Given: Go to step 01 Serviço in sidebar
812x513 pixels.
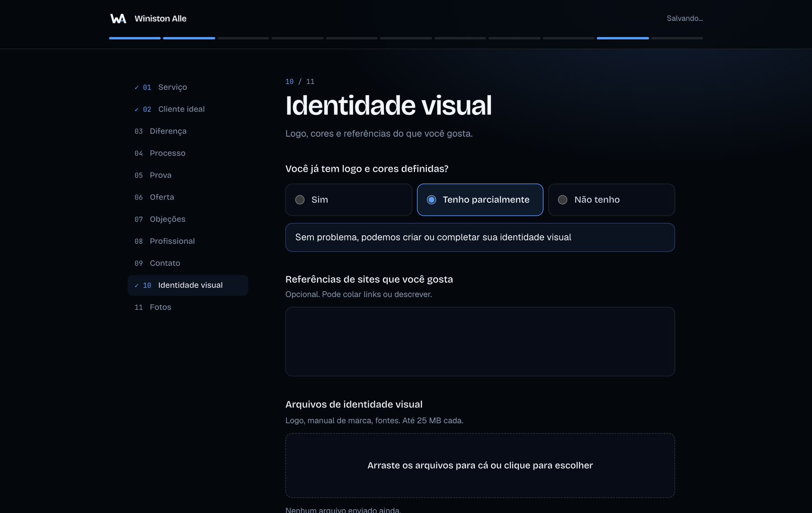Looking at the screenshot, I should (x=188, y=87).
